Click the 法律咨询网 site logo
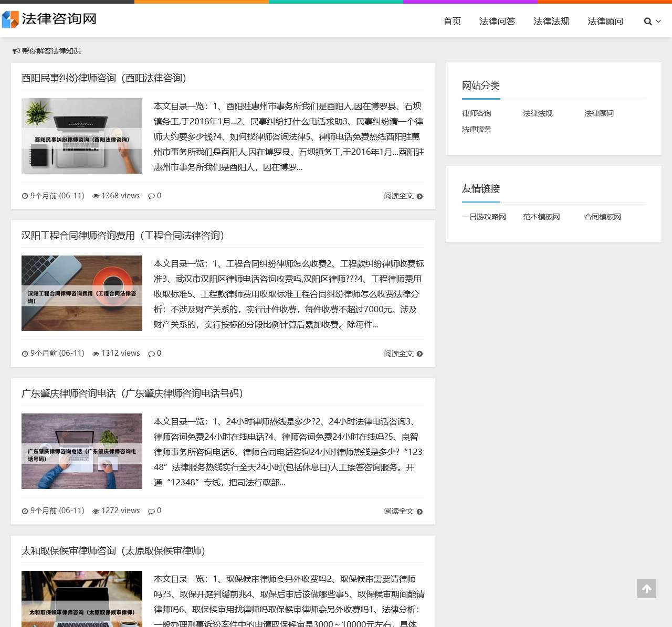The width and height of the screenshot is (672, 627). pos(49,19)
